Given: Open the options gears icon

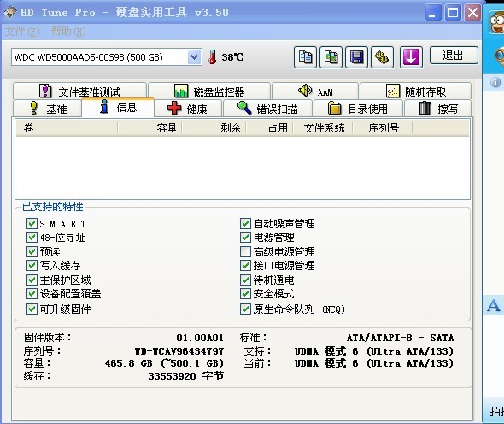Looking at the screenshot, I should [382, 57].
